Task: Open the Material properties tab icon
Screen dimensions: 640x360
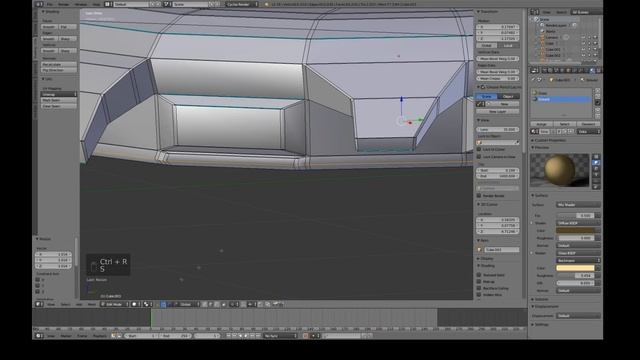Action: [592, 71]
